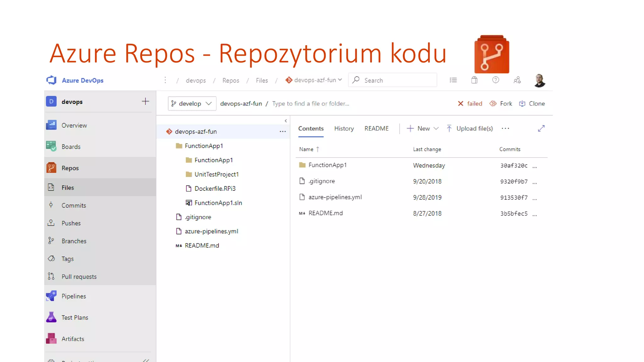Open the ellipsis menu for devops-azf-fun tree root

283,132
